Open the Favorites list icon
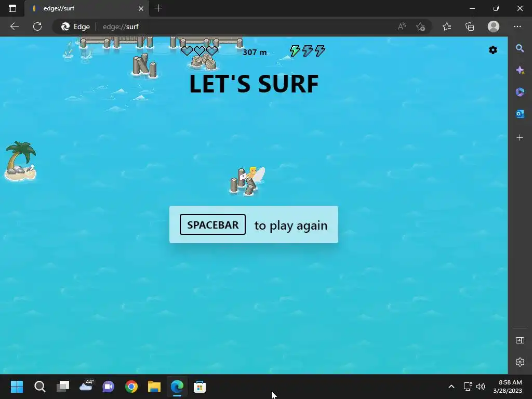Image resolution: width=532 pixels, height=399 pixels. (x=447, y=26)
